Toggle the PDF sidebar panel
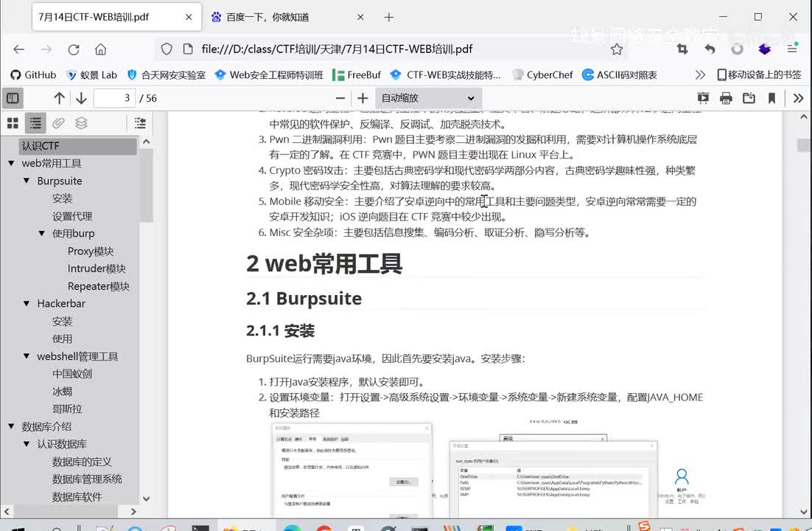Screen dimensions: 812x531 (13, 98)
